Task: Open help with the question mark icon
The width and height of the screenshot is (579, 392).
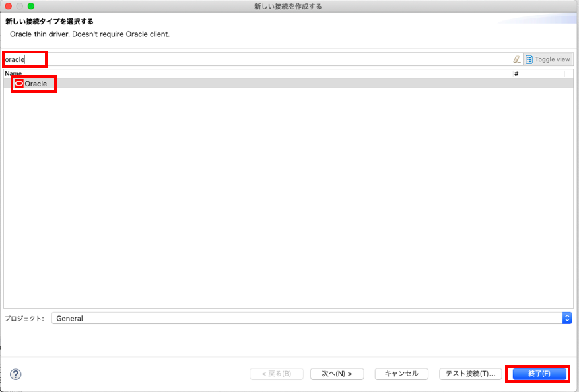Action: point(15,374)
